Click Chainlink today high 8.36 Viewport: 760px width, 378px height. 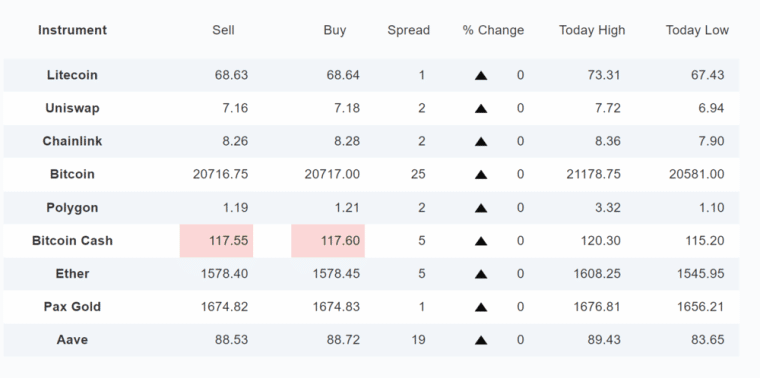pos(608,141)
